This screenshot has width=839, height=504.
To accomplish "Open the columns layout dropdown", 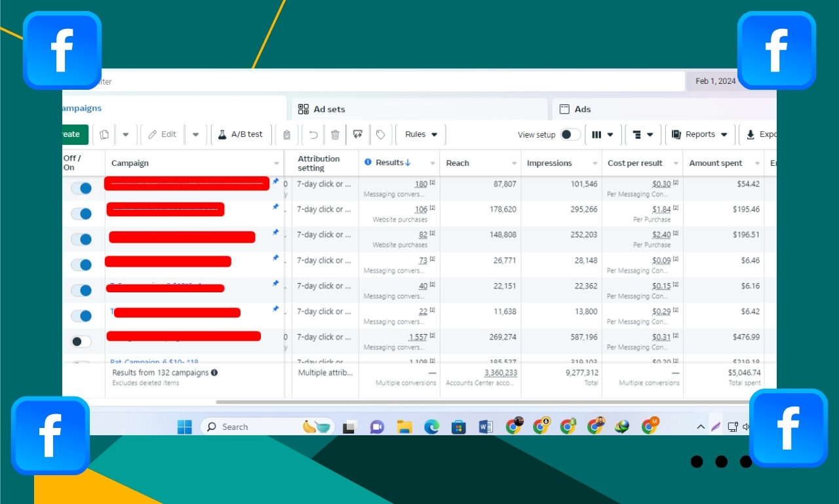I will pos(602,134).
